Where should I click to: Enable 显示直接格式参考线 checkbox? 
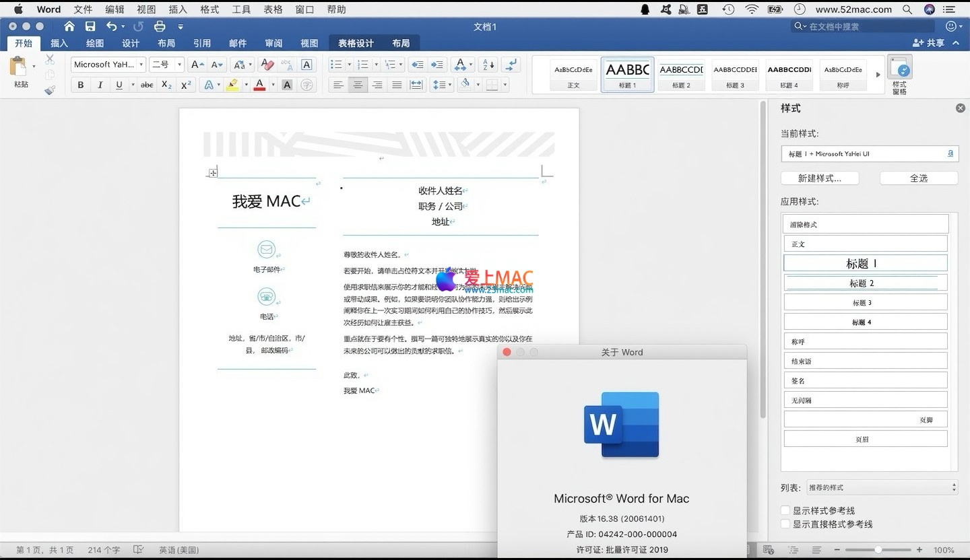[785, 524]
